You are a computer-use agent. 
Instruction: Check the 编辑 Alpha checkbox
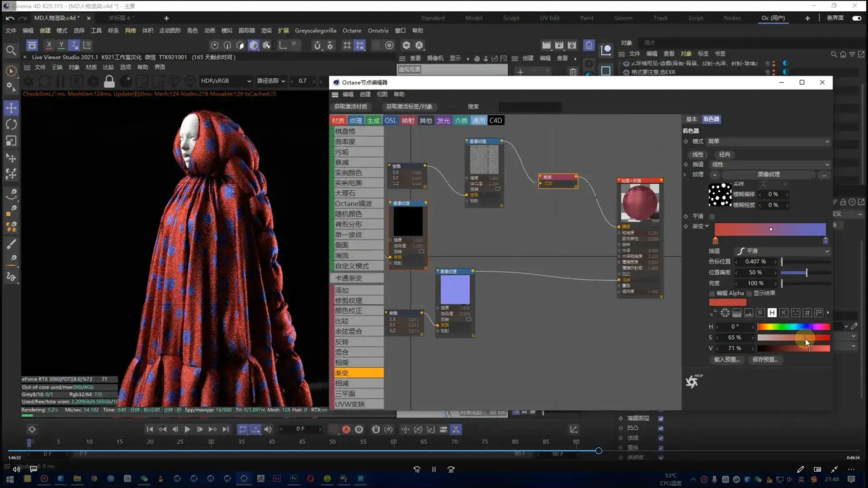(x=712, y=293)
